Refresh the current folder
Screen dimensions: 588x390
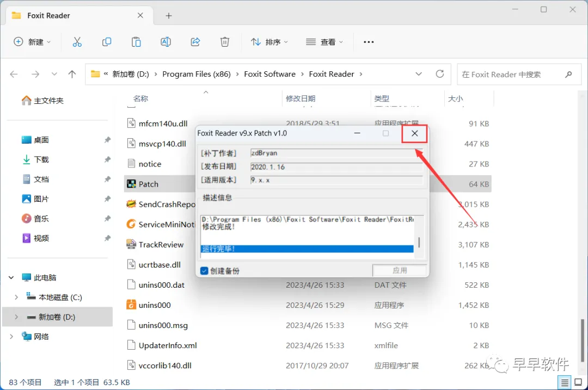(440, 74)
